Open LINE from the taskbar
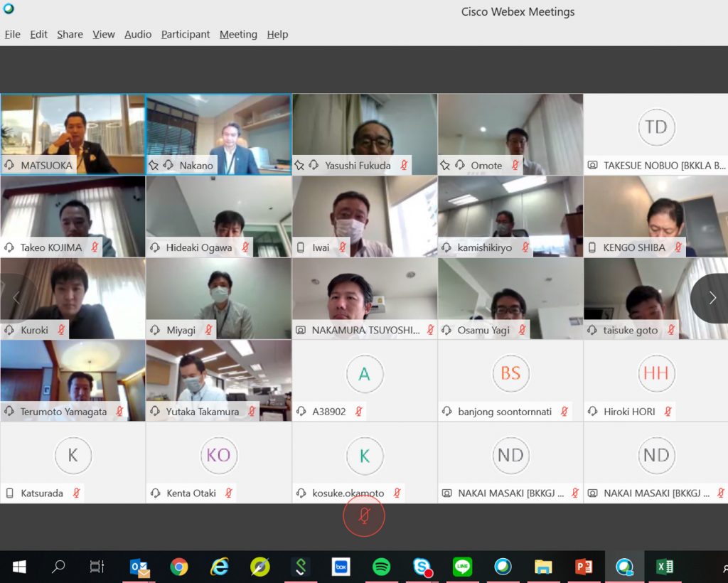The width and height of the screenshot is (728, 583). click(x=462, y=567)
